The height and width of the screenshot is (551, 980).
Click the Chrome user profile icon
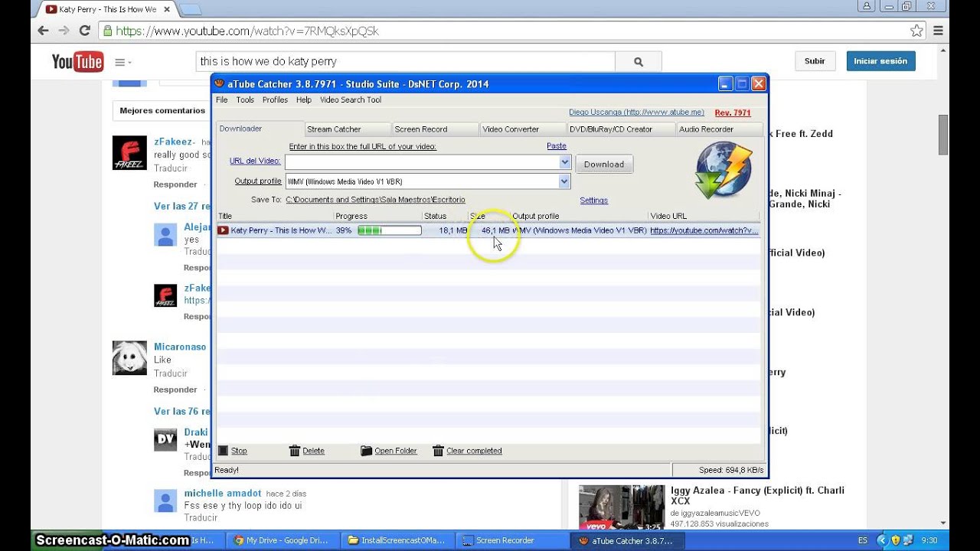coord(866,6)
